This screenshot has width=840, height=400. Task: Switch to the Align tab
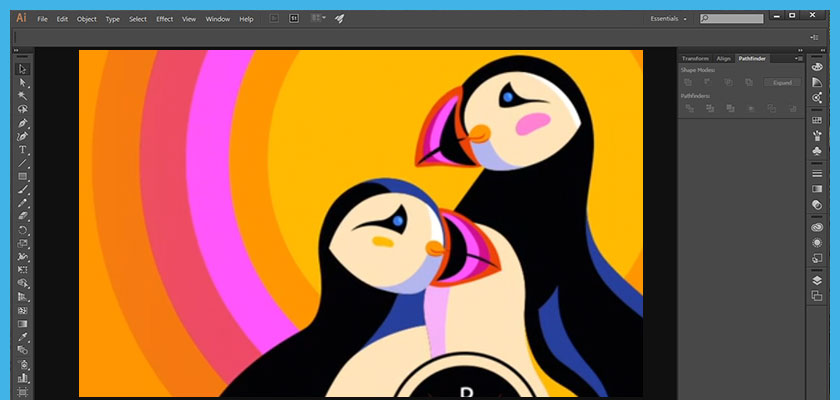pyautogui.click(x=723, y=58)
